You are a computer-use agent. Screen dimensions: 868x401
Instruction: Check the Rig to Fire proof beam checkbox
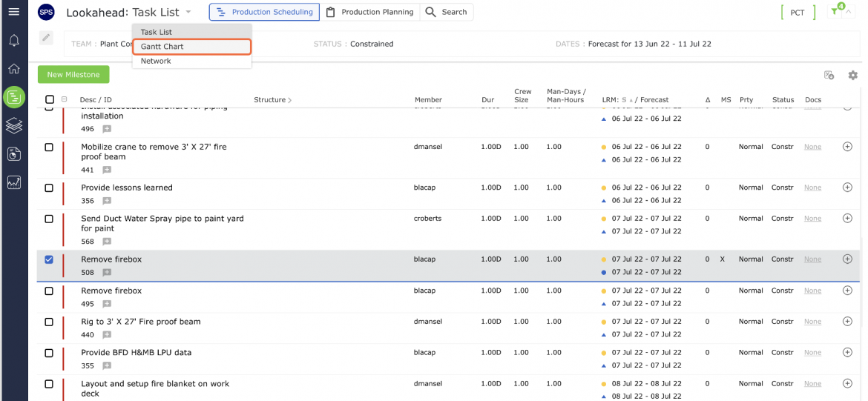(x=49, y=322)
